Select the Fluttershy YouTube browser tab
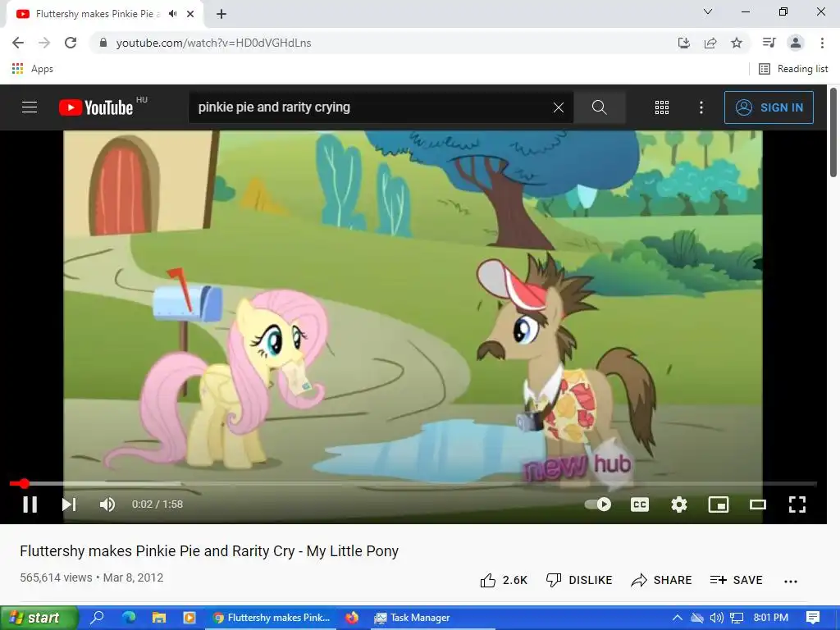840x630 pixels. click(x=97, y=14)
